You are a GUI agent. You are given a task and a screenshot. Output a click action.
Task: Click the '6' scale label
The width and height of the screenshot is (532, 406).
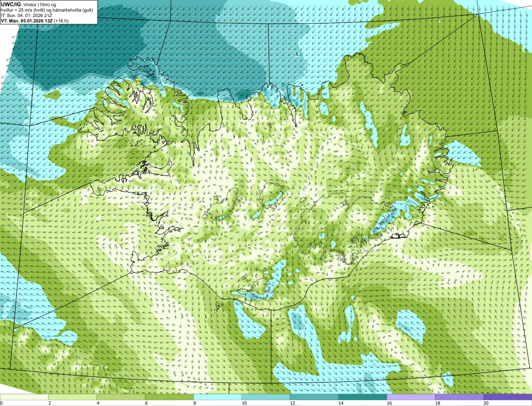tap(146, 403)
